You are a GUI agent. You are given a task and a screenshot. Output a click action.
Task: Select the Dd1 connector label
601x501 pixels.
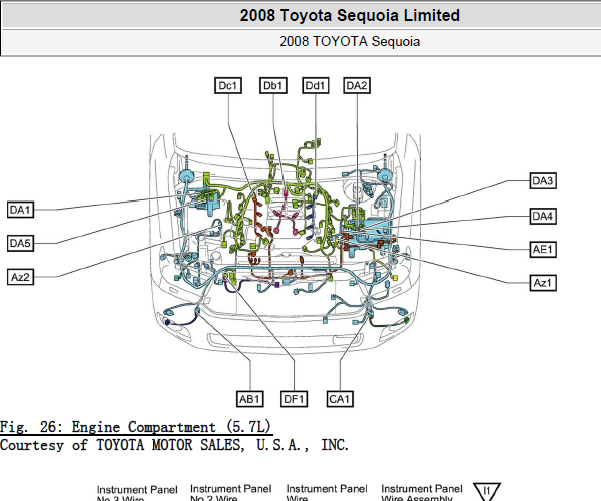[x=315, y=85]
